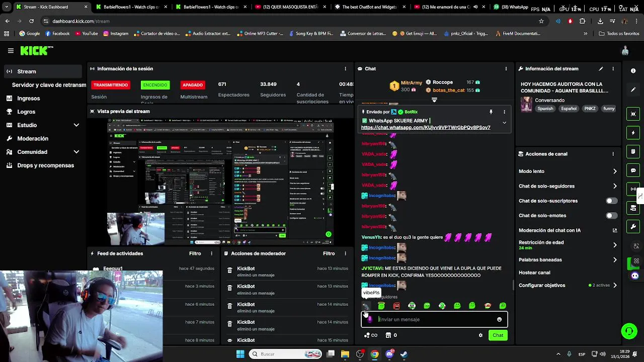The height and width of the screenshot is (362, 644).
Task: Open Información de la sesión three-dot menu
Action: [345, 69]
